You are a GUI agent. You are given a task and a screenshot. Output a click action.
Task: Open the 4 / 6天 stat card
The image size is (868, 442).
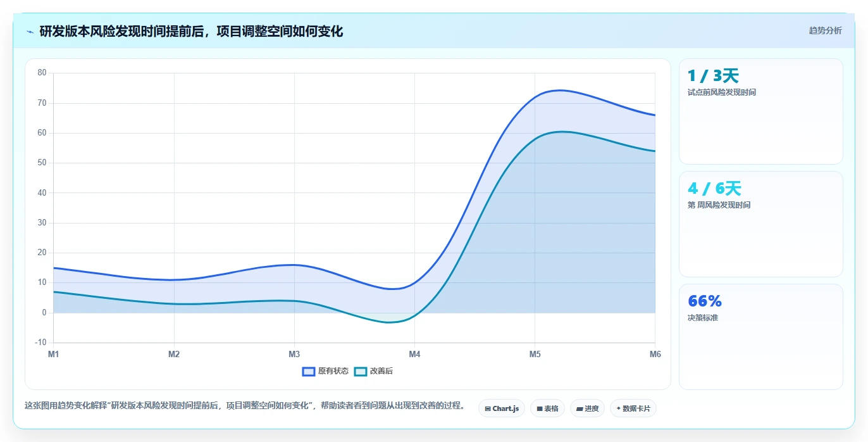(760, 224)
